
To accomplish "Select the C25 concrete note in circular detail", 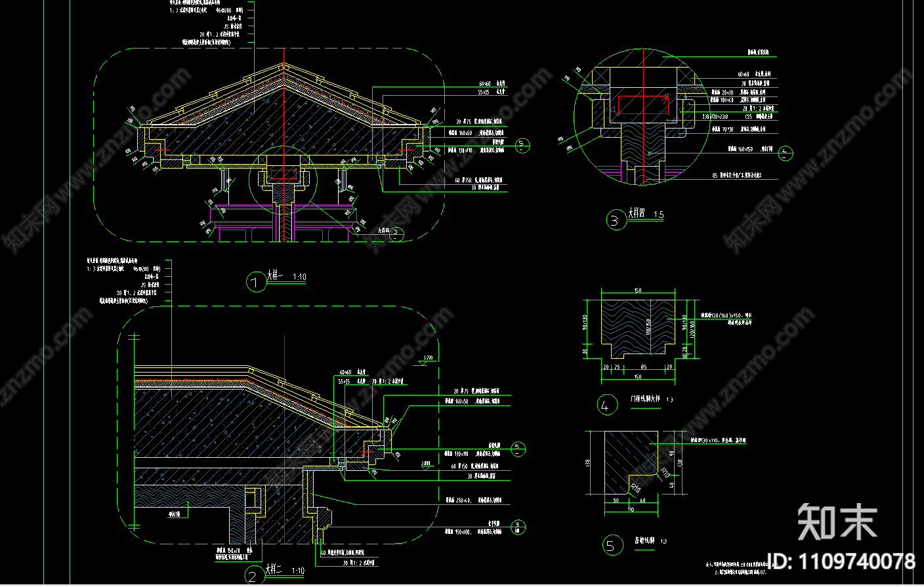I will pos(759,117).
